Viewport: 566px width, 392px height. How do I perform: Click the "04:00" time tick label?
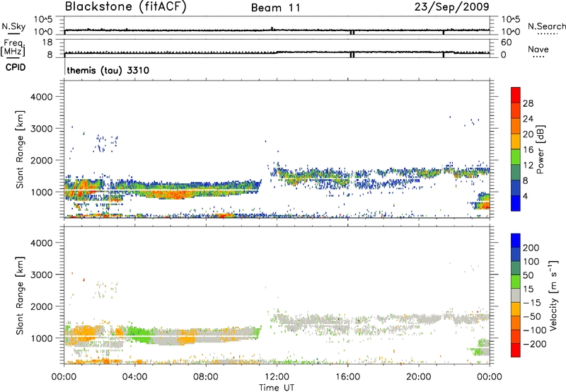click(x=134, y=377)
